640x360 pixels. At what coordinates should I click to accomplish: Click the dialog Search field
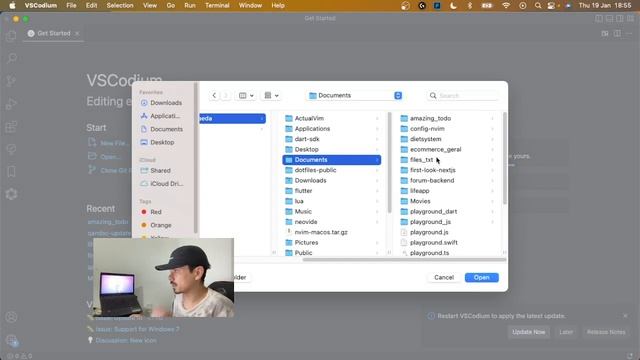[462, 96]
